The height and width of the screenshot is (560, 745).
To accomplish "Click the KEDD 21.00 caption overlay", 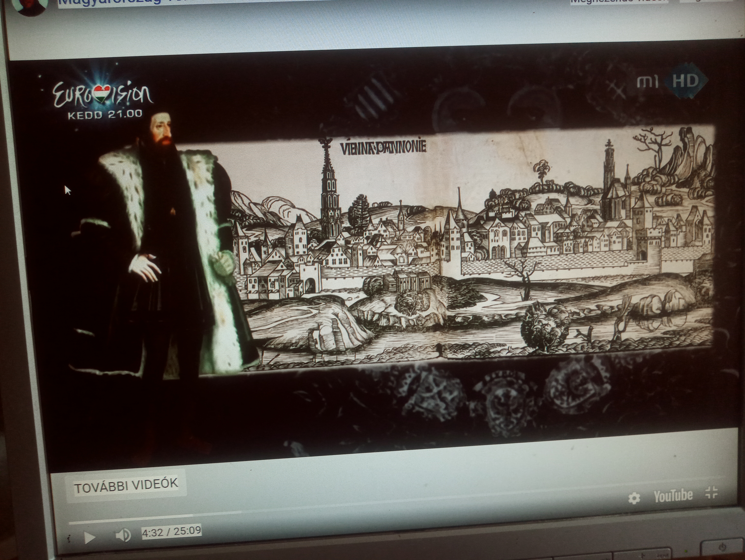I will coord(105,114).
